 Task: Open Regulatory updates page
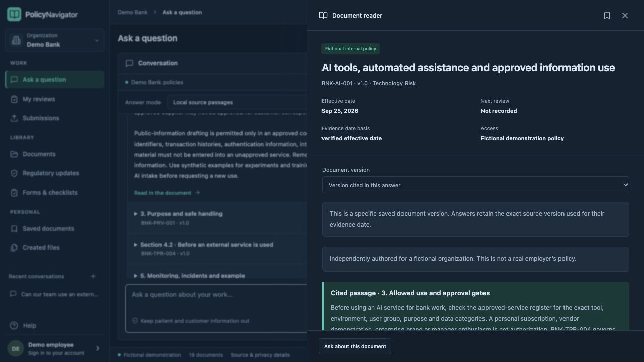point(54,173)
